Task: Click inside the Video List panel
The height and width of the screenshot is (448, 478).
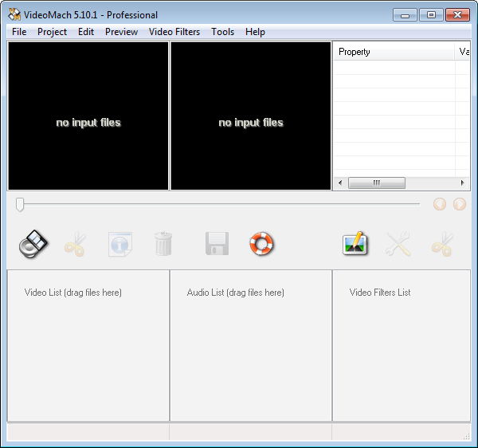Action: [88, 351]
